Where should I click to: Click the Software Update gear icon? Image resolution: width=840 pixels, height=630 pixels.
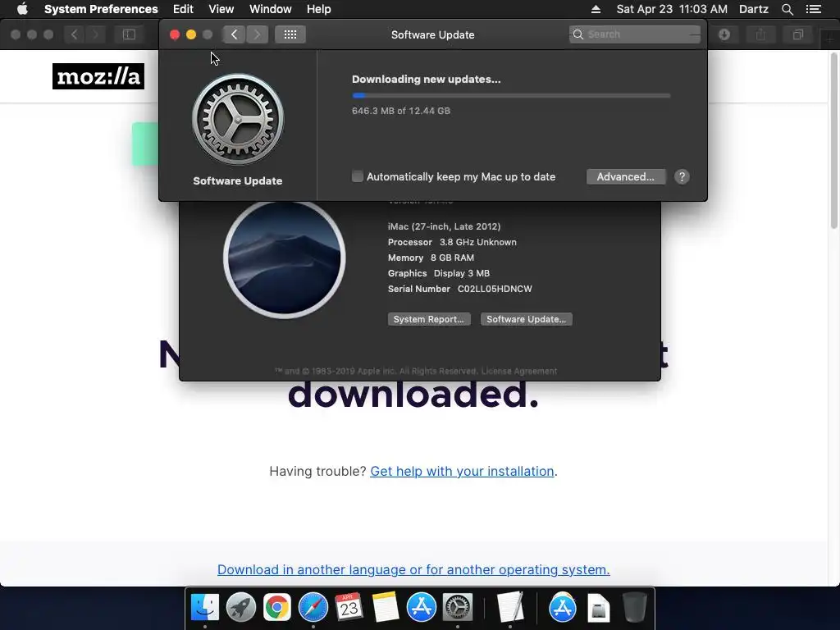click(238, 119)
